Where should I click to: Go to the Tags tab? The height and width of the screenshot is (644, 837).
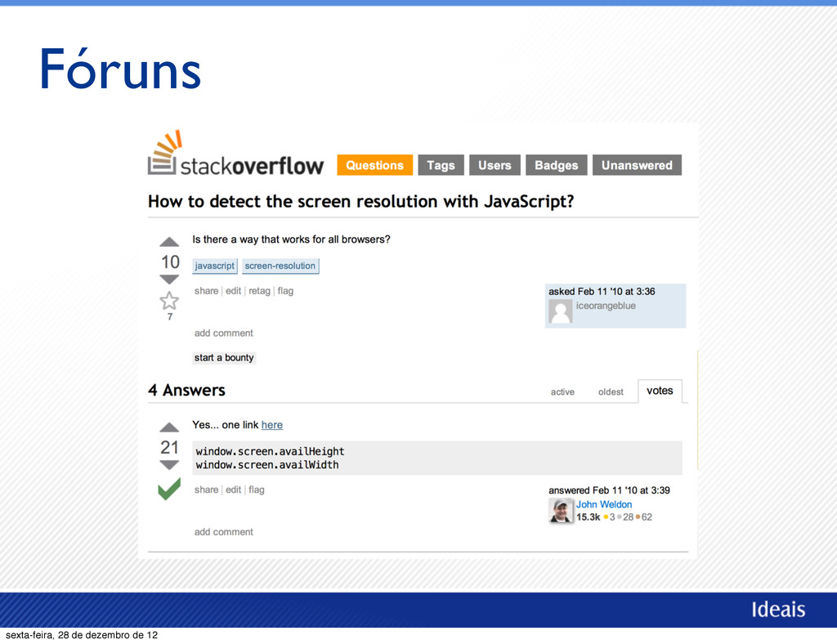tap(441, 165)
